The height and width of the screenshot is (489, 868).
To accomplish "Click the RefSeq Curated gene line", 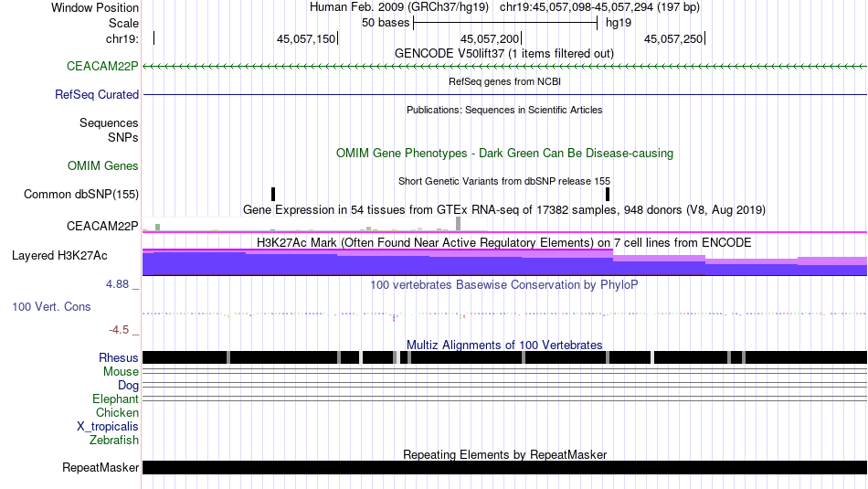I will (505, 95).
